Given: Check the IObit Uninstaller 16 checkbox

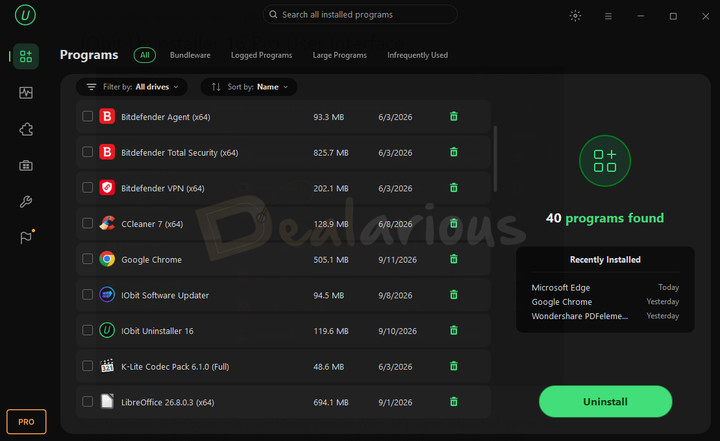Looking at the screenshot, I should (87, 330).
